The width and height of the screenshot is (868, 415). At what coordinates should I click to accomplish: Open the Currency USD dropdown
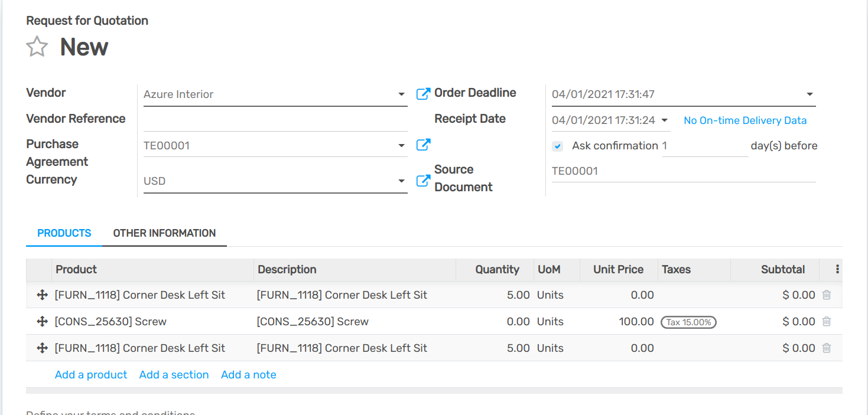[x=401, y=181]
